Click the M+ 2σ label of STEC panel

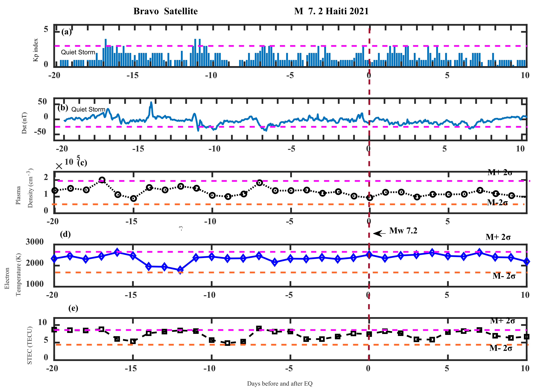point(502,321)
